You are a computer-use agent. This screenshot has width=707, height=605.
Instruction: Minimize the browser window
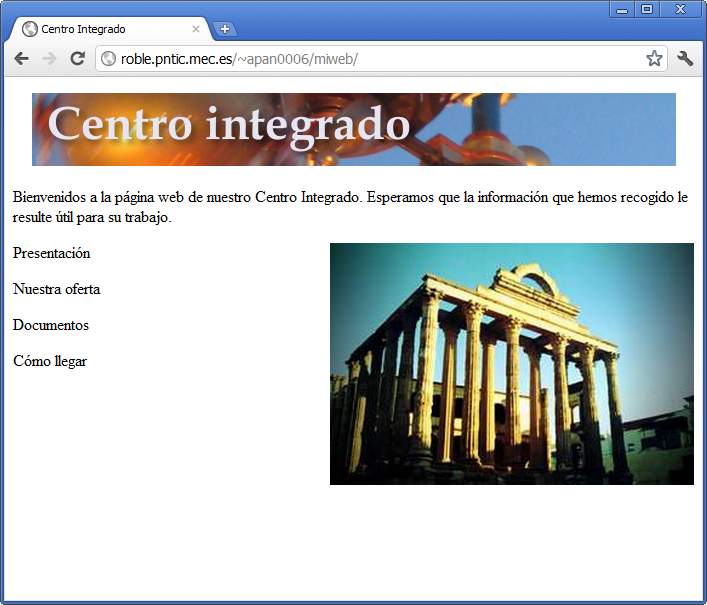click(622, 9)
